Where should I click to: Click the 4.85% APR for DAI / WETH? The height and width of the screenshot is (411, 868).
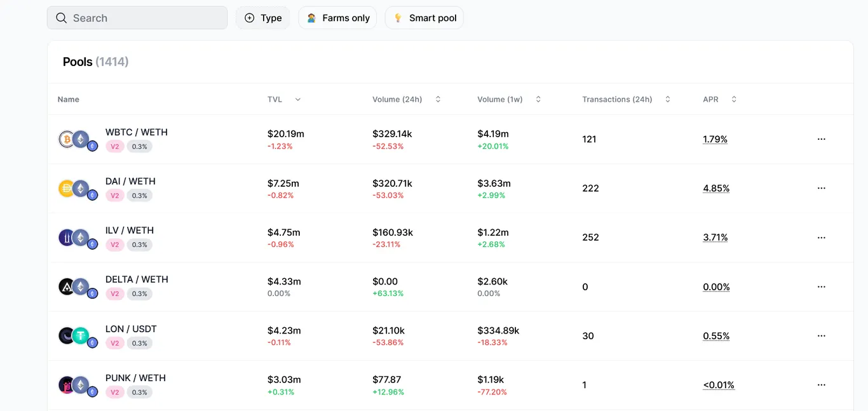pyautogui.click(x=716, y=188)
